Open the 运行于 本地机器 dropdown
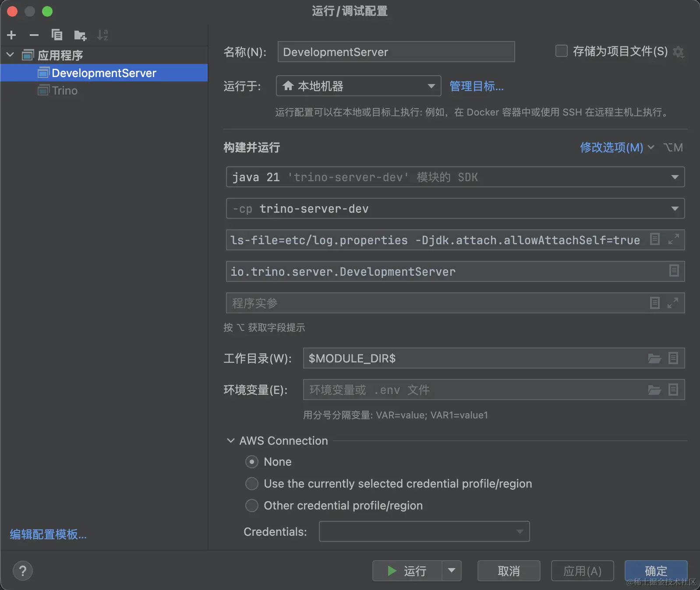Viewport: 700px width, 590px height. [358, 86]
